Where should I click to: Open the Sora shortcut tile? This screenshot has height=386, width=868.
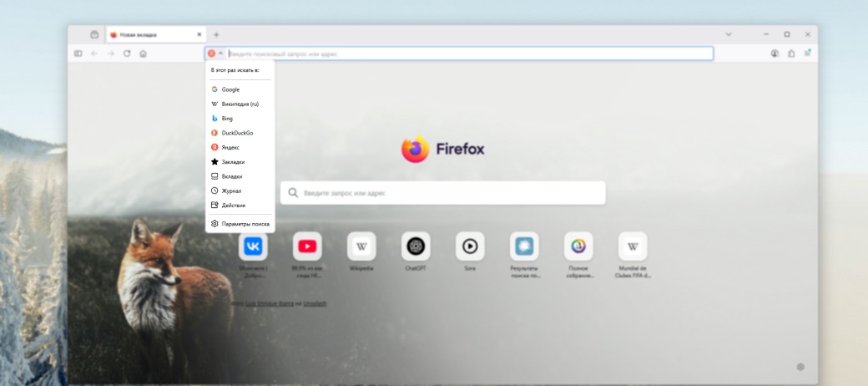pos(470,246)
